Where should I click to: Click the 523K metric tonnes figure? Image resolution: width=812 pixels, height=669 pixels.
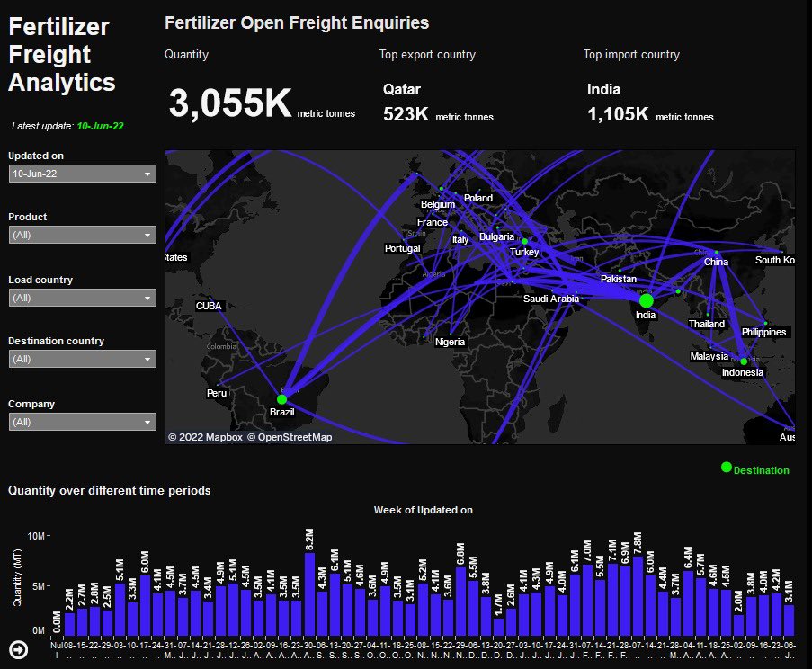438,114
